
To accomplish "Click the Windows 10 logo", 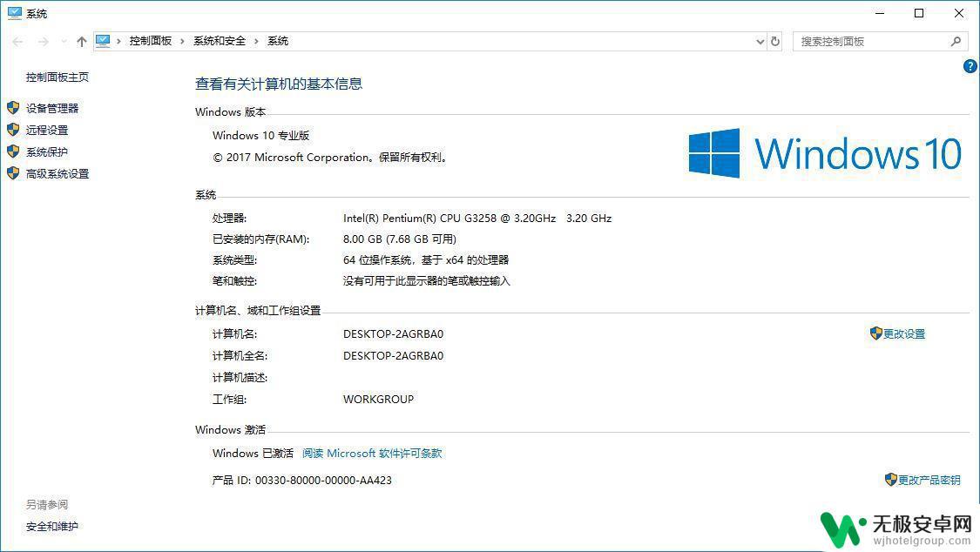I will coord(825,153).
